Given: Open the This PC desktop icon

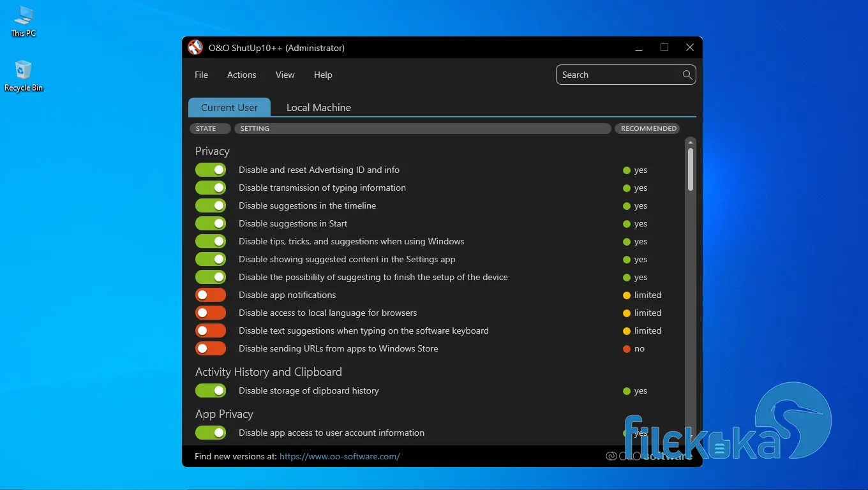Looking at the screenshot, I should point(24,22).
